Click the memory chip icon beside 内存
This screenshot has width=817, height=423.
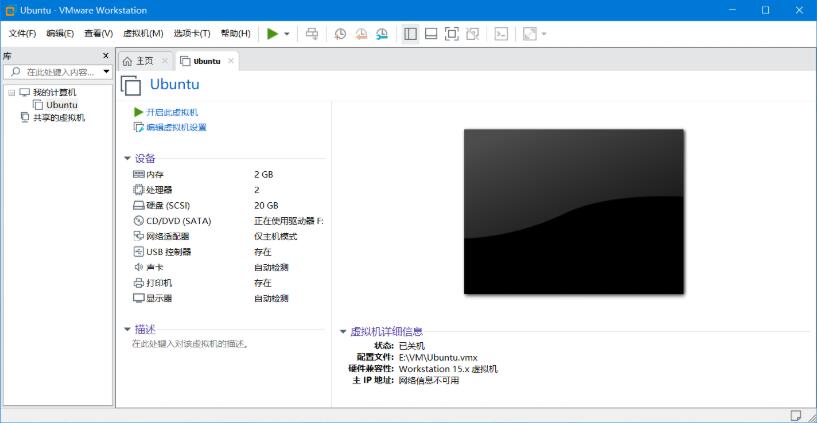(x=139, y=175)
